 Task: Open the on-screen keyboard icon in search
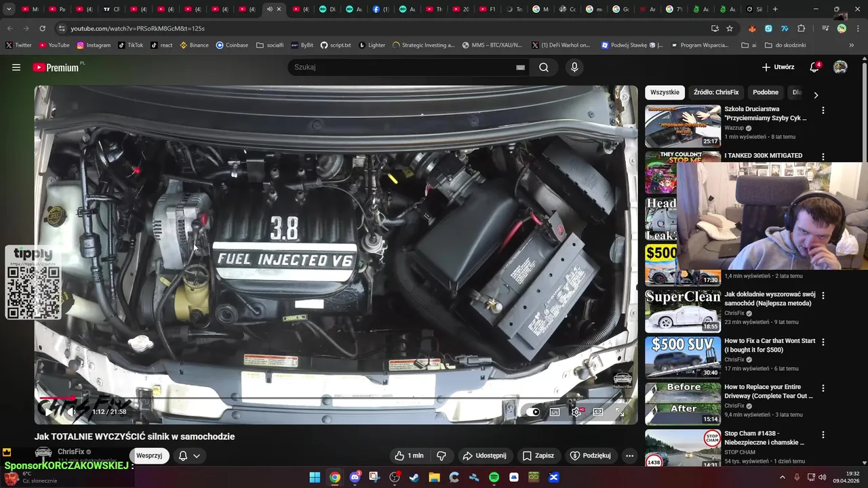[520, 67]
